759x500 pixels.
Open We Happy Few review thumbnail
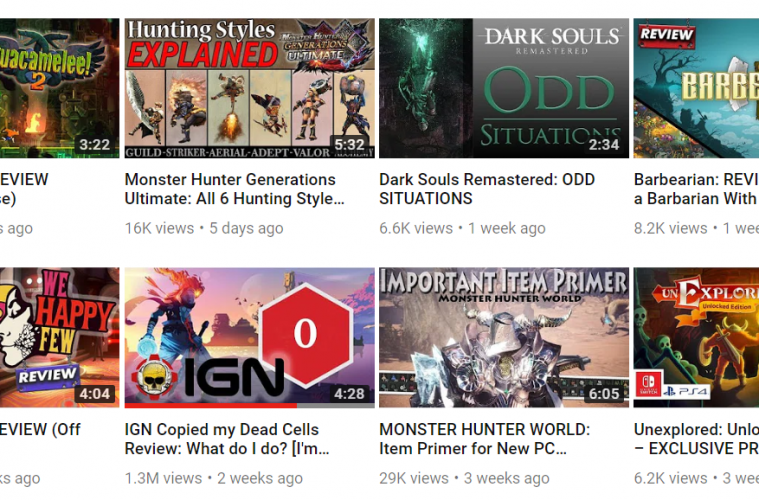click(59, 338)
